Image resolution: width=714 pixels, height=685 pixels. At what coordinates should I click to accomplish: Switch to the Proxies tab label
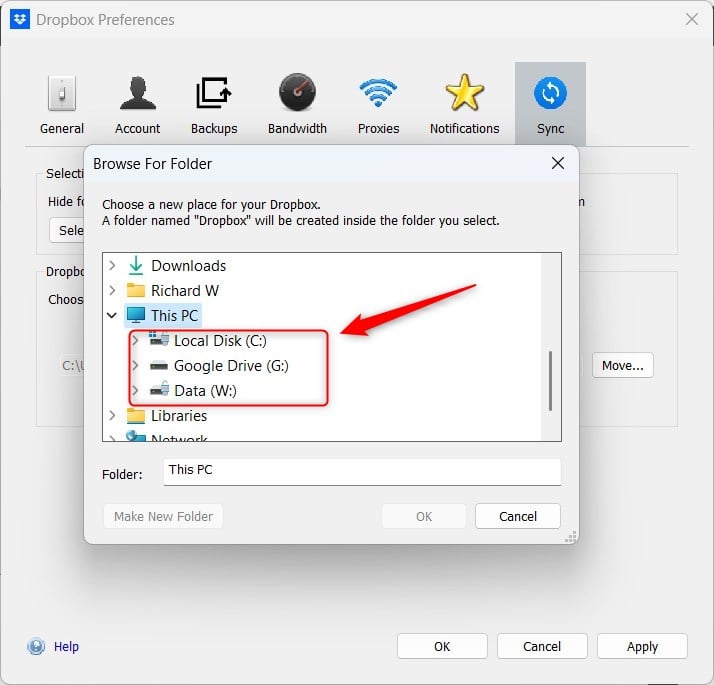pyautogui.click(x=378, y=129)
